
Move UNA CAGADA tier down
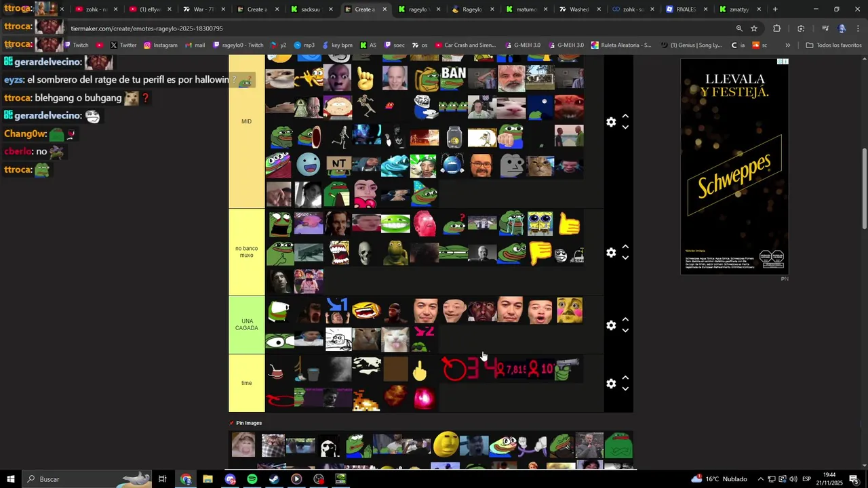tap(625, 330)
